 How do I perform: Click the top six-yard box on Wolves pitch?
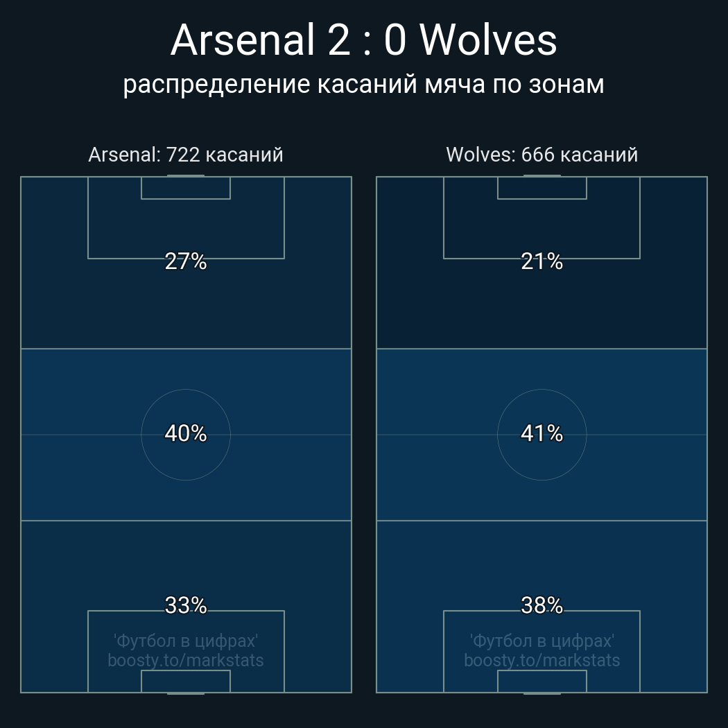[541, 188]
